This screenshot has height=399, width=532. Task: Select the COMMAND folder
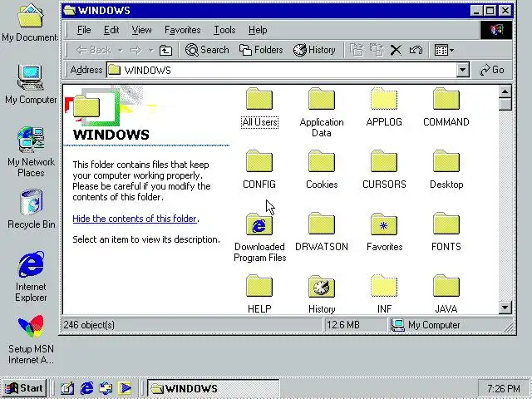(446, 107)
